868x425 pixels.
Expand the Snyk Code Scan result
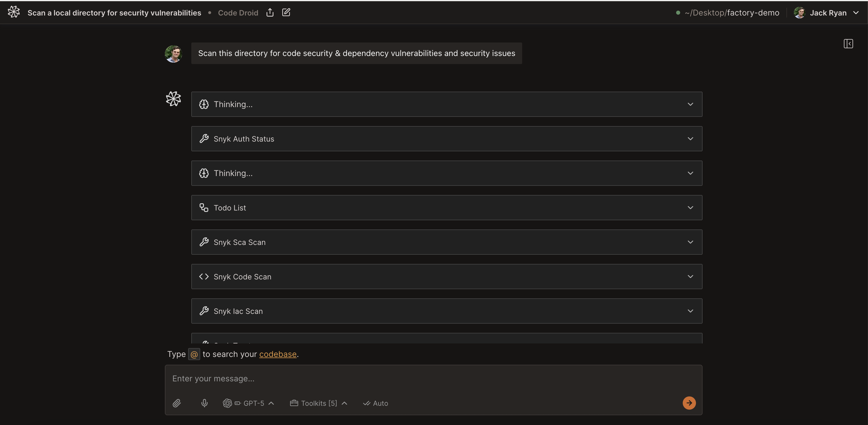click(x=446, y=277)
